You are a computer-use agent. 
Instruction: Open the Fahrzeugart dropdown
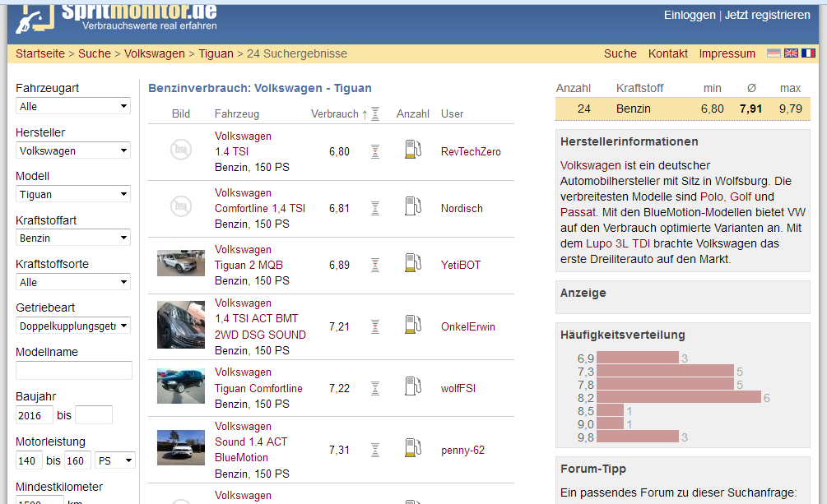tap(73, 107)
